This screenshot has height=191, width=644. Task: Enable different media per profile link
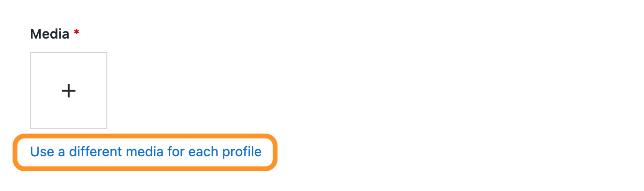click(146, 152)
